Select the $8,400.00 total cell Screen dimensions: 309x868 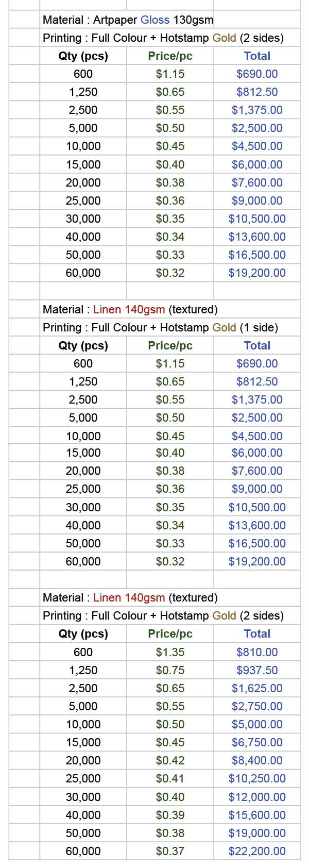pyautogui.click(x=257, y=760)
